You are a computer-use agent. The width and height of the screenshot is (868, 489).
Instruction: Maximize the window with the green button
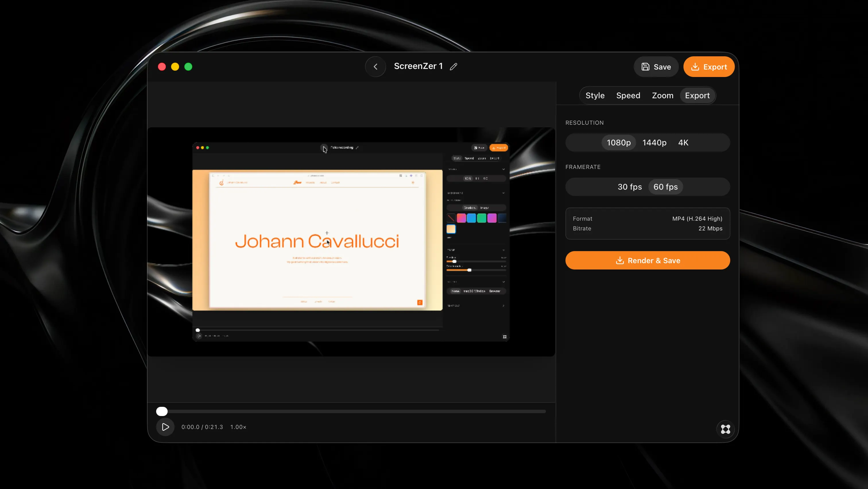coord(188,67)
